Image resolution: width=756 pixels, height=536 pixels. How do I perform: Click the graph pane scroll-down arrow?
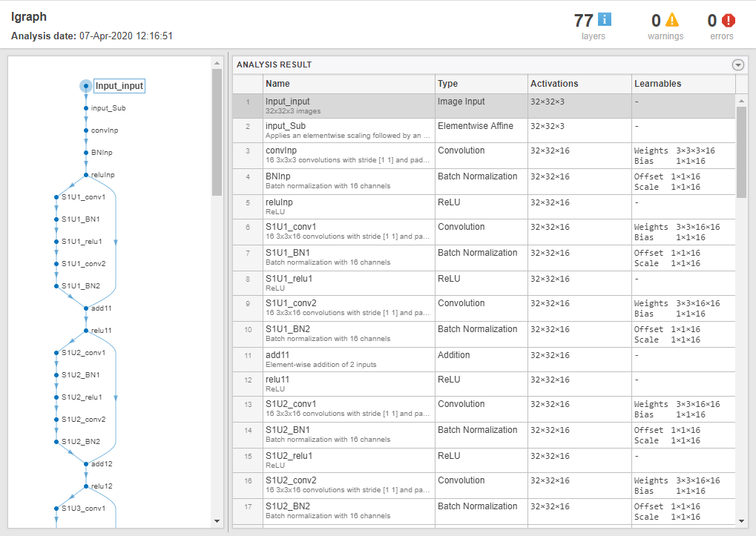coord(217,520)
